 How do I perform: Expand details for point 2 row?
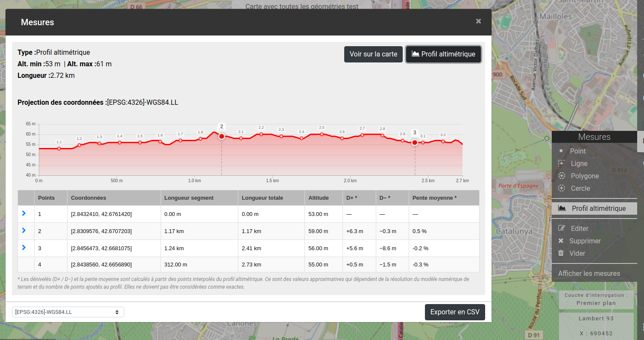tap(23, 231)
